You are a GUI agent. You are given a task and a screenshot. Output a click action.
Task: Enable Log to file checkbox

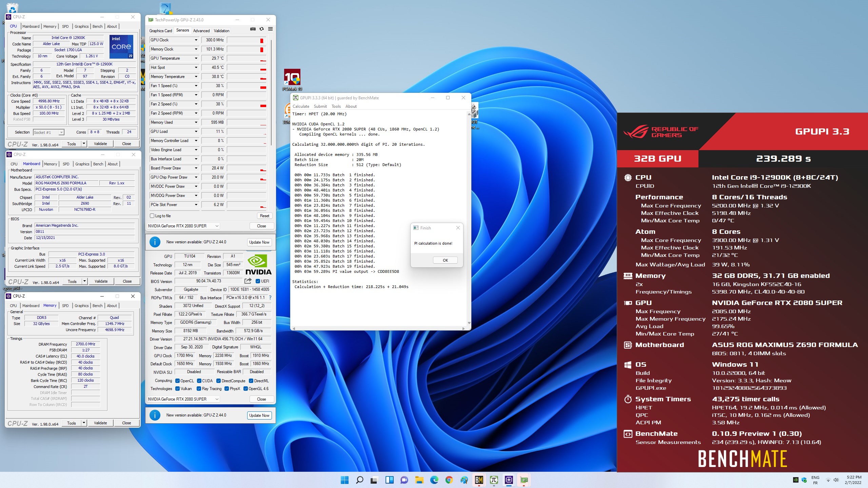click(x=152, y=216)
